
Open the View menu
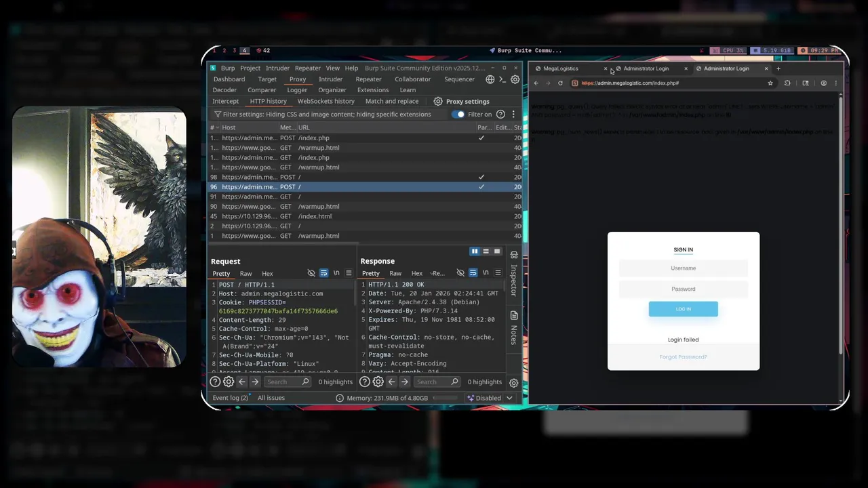[332, 68]
